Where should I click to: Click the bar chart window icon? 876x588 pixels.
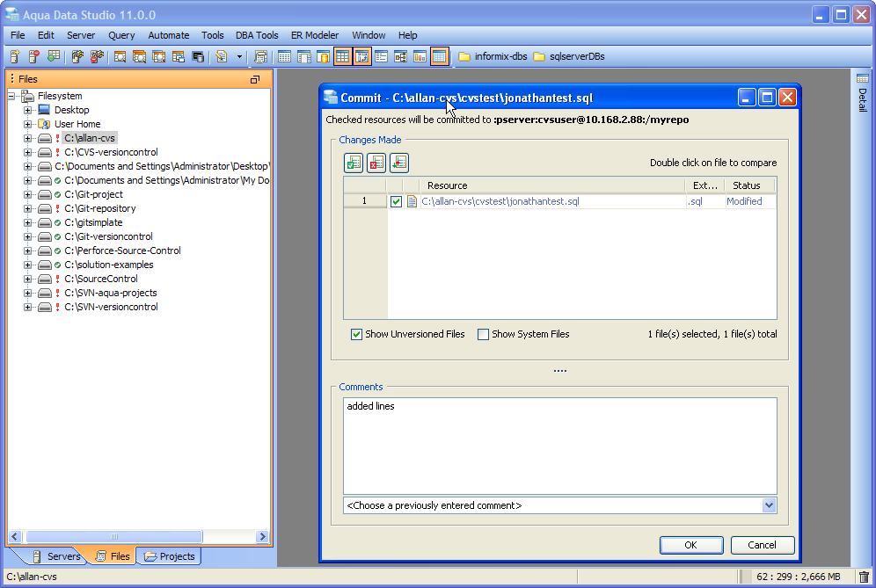[x=420, y=56]
